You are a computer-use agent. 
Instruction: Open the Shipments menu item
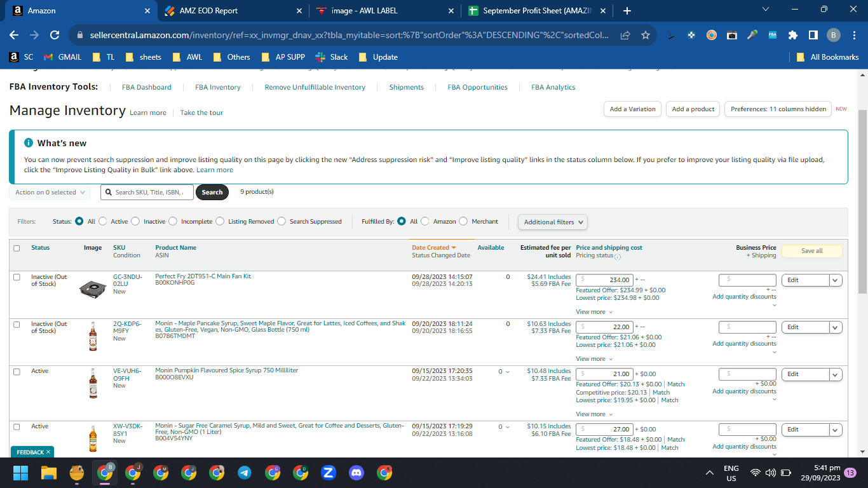407,87
